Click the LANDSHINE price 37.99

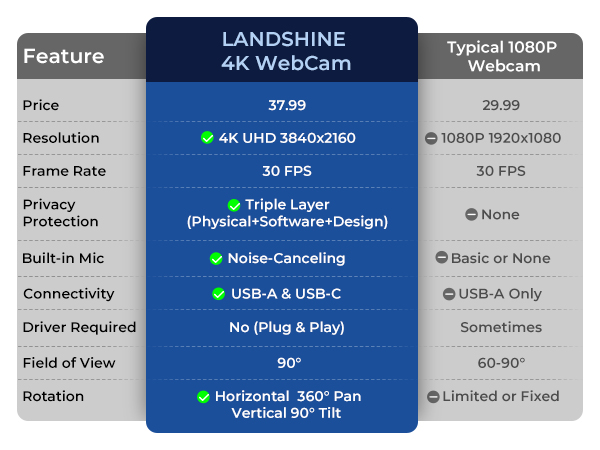tap(287, 105)
